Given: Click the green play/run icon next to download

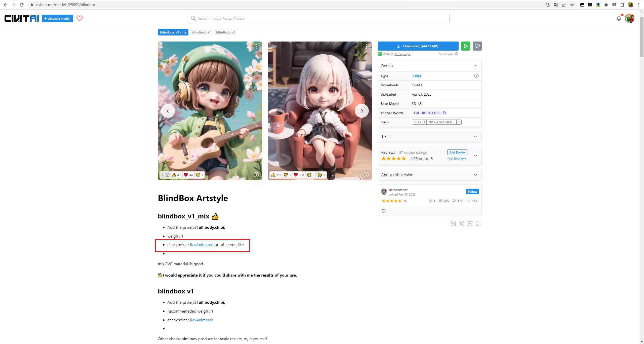Looking at the screenshot, I should [x=466, y=46].
